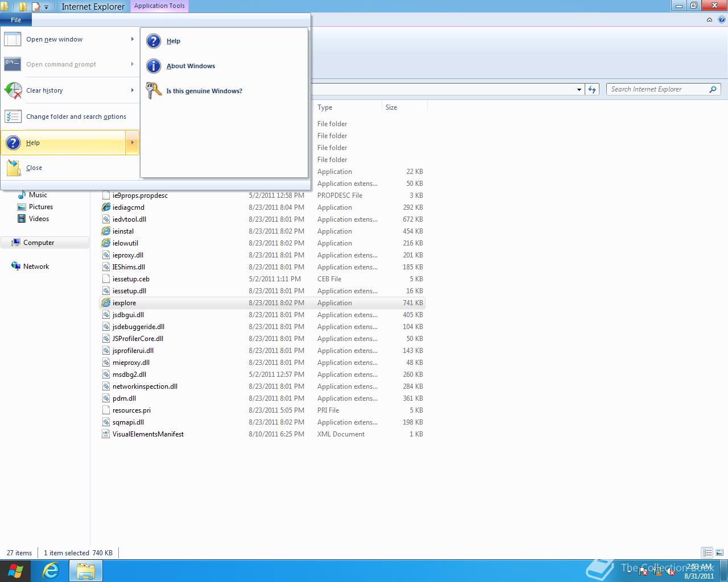This screenshot has height=582, width=728.
Task: Click the iediagcmd application icon
Action: click(106, 207)
